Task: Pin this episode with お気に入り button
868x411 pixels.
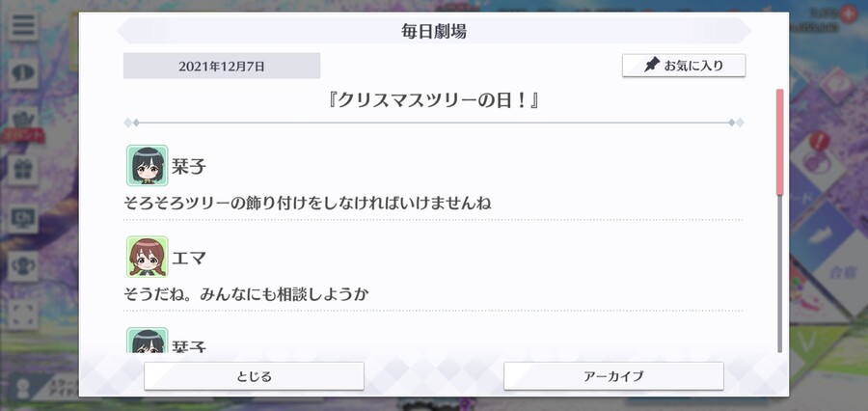Action: [x=684, y=66]
